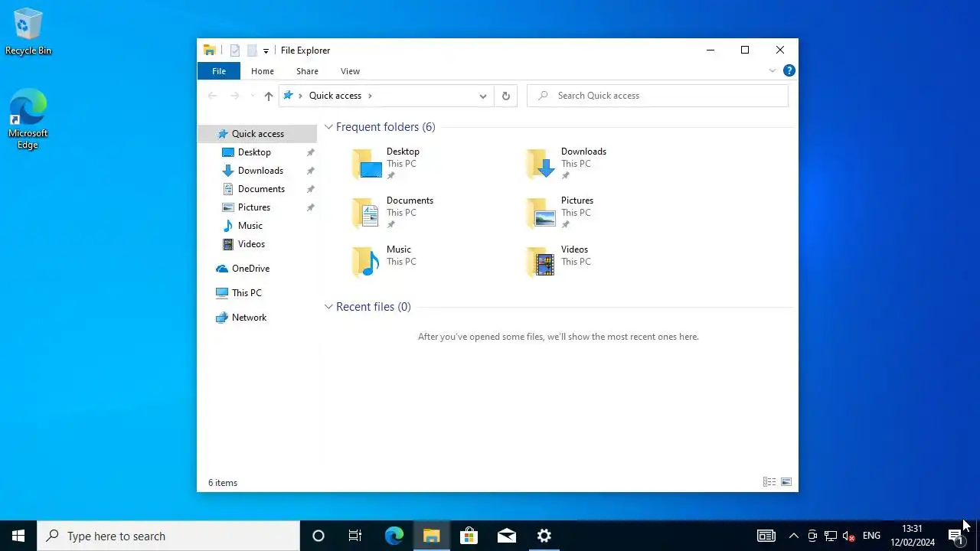
Task: Switch to the View ribbon tab
Action: [350, 71]
